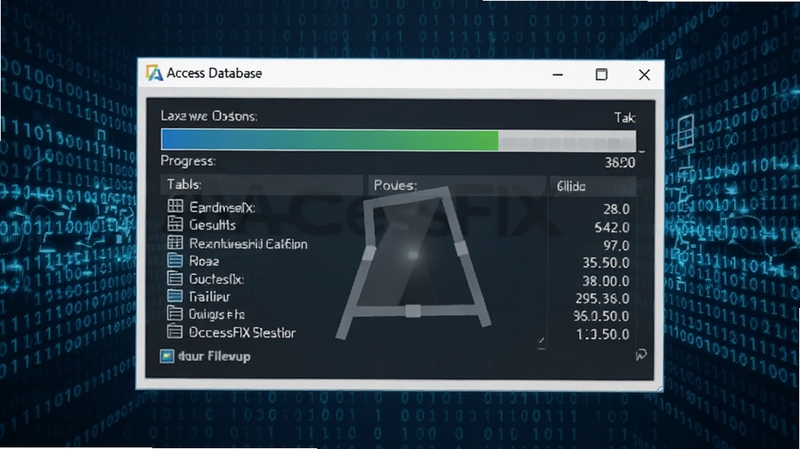Close the Access Database window
800x449 pixels.
[644, 74]
